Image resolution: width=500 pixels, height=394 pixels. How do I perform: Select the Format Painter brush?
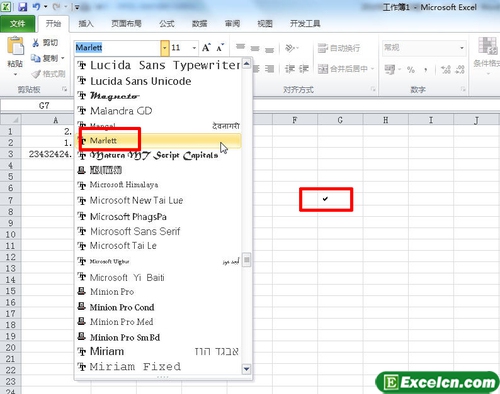click(36, 74)
